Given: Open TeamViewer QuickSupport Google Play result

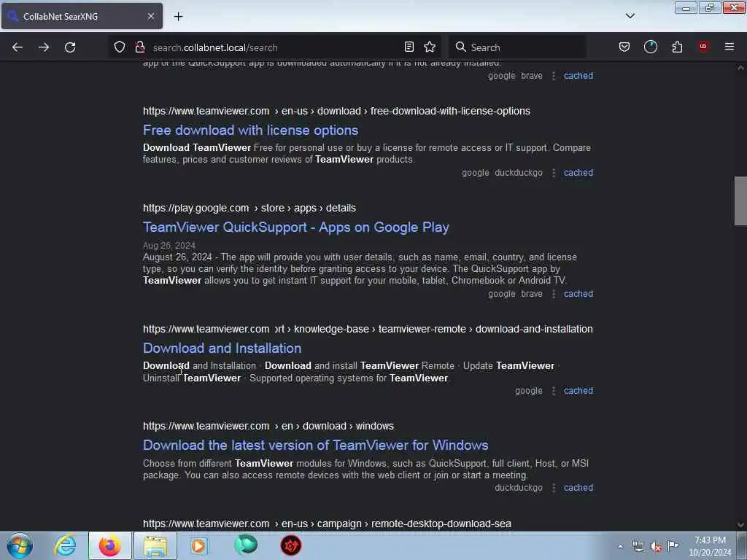Looking at the screenshot, I should (296, 227).
